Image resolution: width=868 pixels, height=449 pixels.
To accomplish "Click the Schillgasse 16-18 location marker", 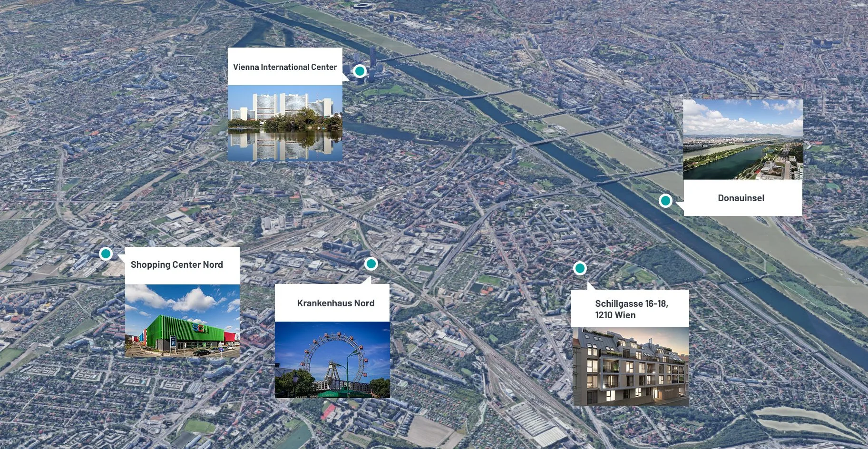I will click(579, 268).
